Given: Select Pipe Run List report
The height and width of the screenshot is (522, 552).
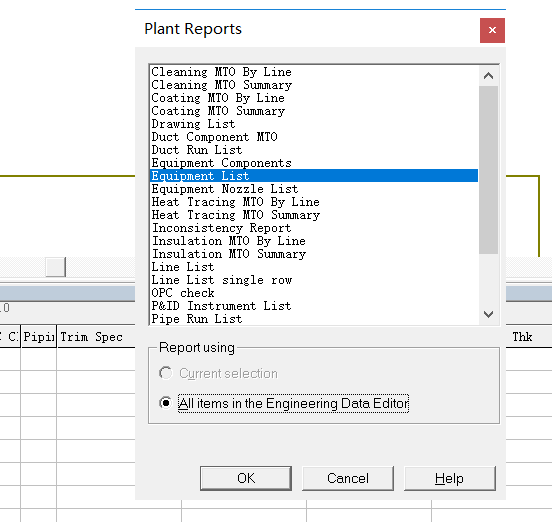Looking at the screenshot, I should coord(314,319).
